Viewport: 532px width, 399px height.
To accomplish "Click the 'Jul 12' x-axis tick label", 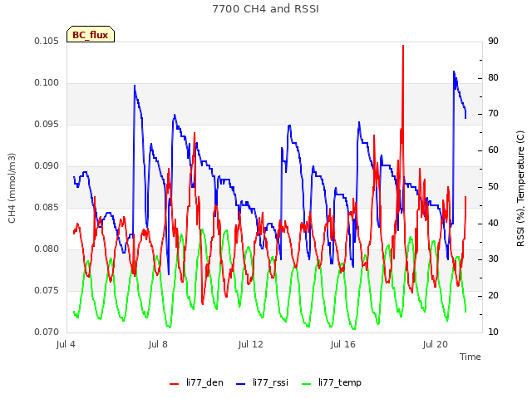I will click(x=250, y=344).
